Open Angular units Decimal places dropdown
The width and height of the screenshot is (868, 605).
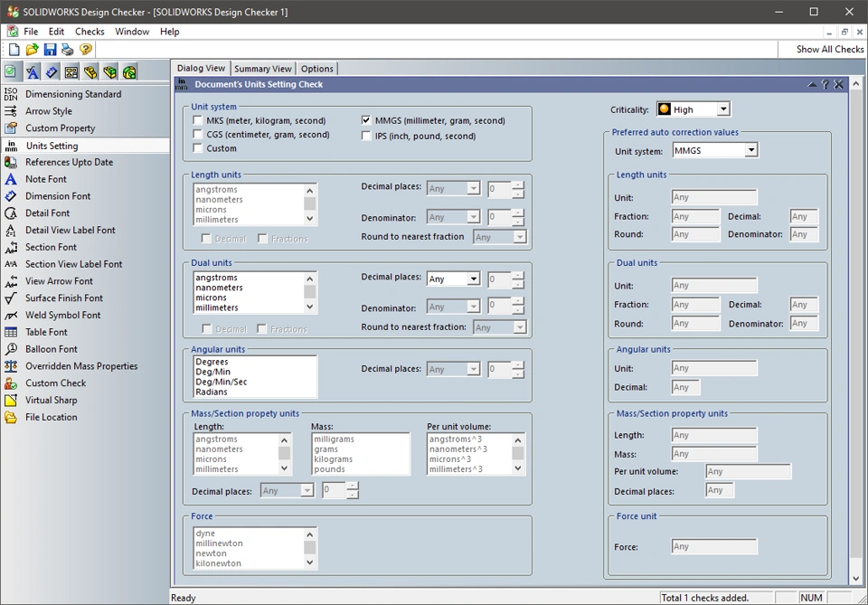coord(473,369)
